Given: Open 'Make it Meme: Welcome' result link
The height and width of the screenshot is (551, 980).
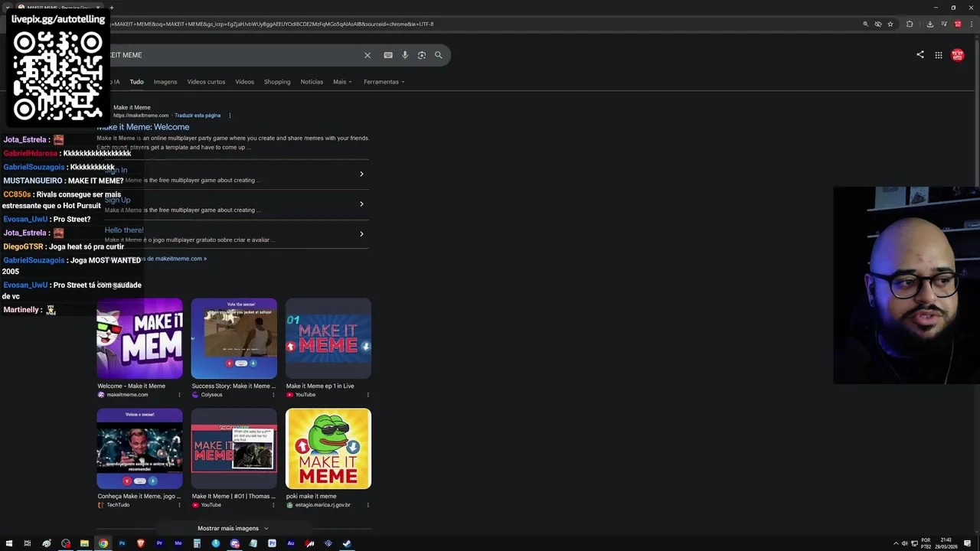Looking at the screenshot, I should pyautogui.click(x=143, y=127).
